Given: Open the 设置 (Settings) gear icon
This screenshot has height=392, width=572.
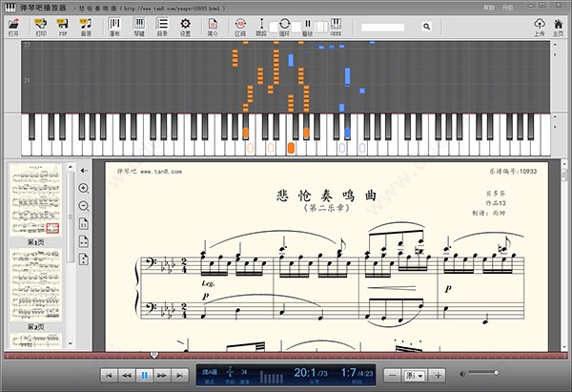Looking at the screenshot, I should 185,24.
